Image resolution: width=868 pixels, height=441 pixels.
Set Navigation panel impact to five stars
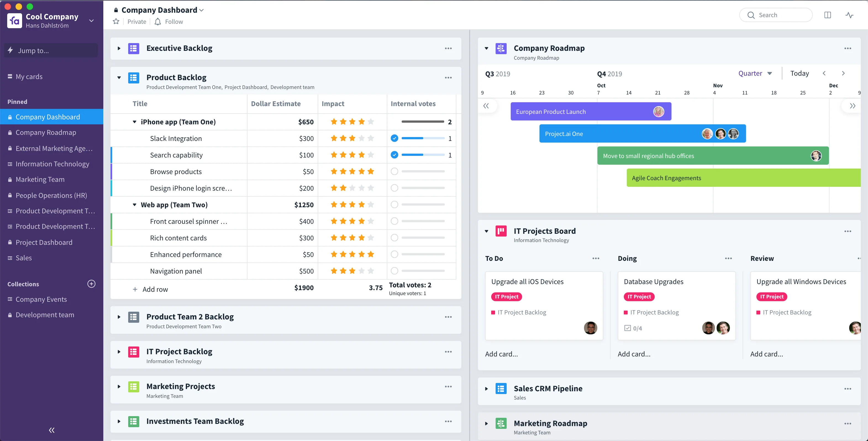tap(371, 271)
